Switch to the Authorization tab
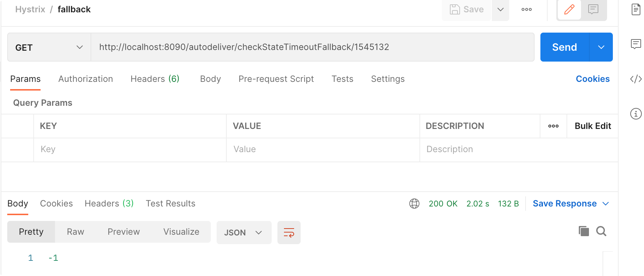The image size is (644, 276). coord(85,79)
